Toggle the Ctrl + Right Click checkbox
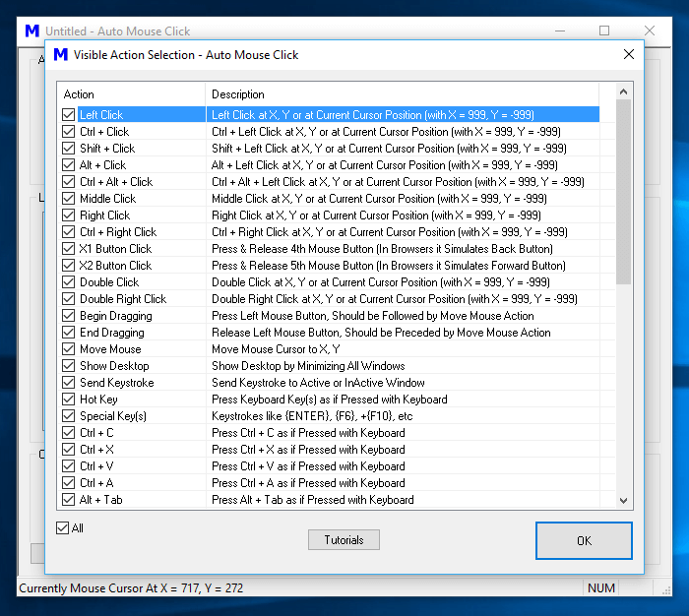Screen dimensions: 689x616 coord(68,231)
